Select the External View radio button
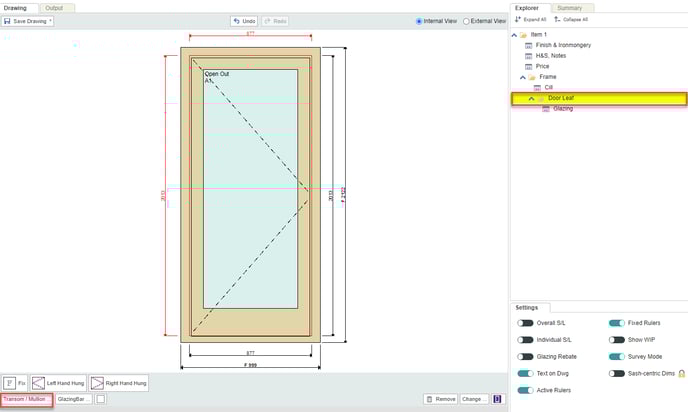Screen dimensions: 688x412 pyautogui.click(x=466, y=20)
